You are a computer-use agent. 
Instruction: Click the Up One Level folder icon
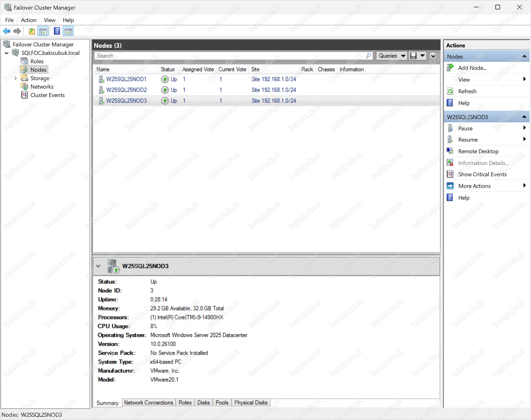pos(32,31)
